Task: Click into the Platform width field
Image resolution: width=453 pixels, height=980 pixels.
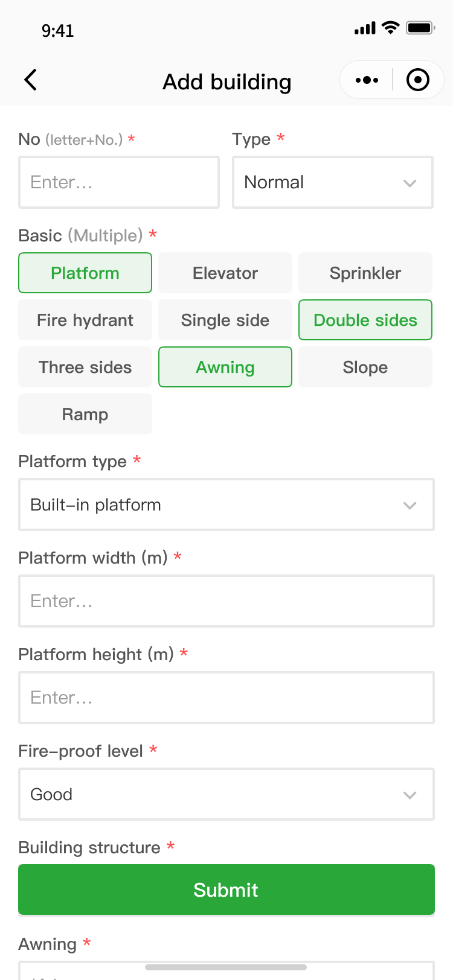Action: [226, 601]
